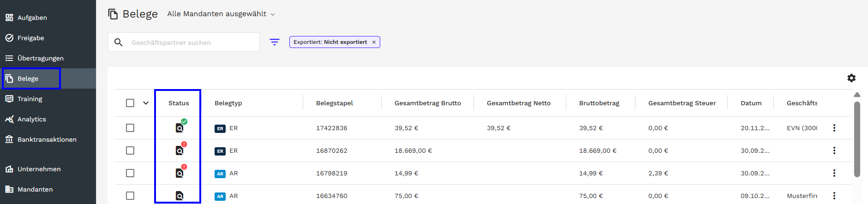Check the box for document 17422836
868x204 pixels.
point(130,128)
